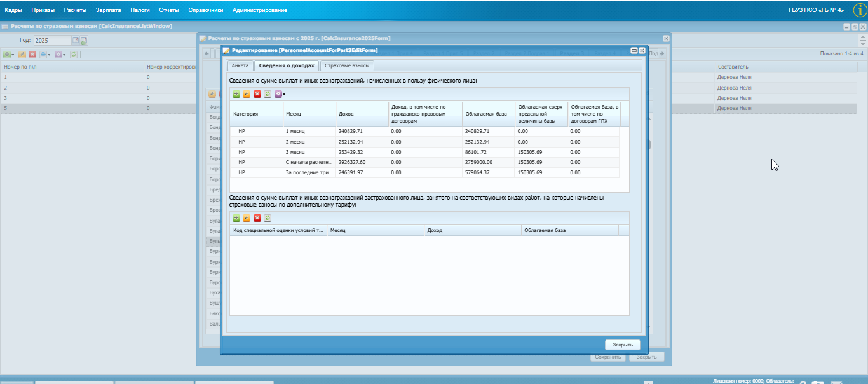Screen dimensions: 868x384
Task: Refresh the upper income table
Action: pyautogui.click(x=268, y=94)
